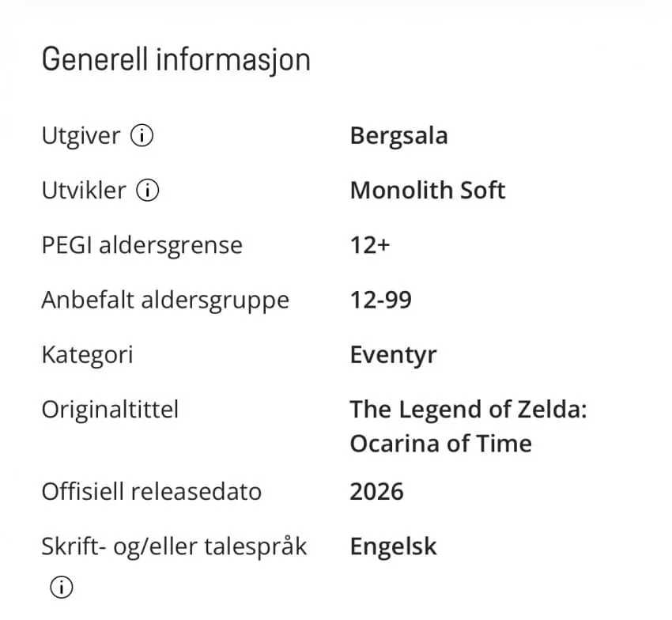
Task: Open the Eventyr category value
Action: (x=394, y=355)
